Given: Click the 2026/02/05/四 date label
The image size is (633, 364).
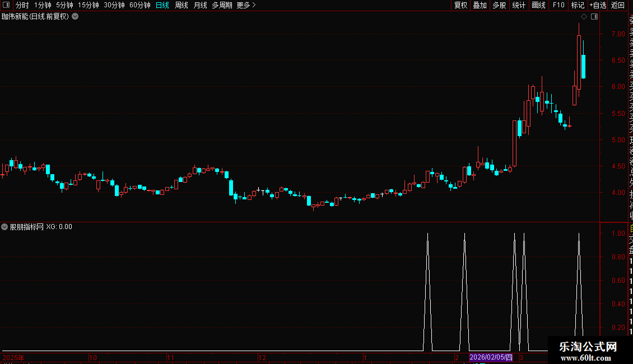Looking at the screenshot, I should [491, 357].
